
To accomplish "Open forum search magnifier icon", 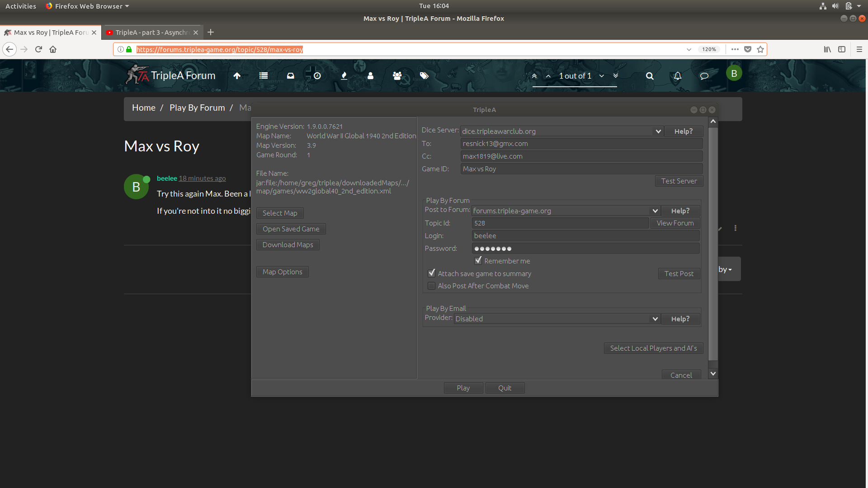I will [650, 76].
